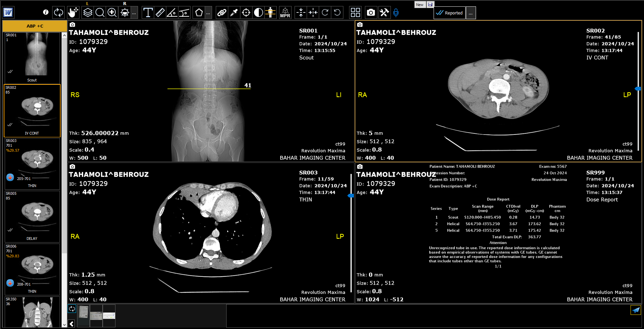
Task: Click the key-image refresh icon at bottom
Action: [72, 309]
